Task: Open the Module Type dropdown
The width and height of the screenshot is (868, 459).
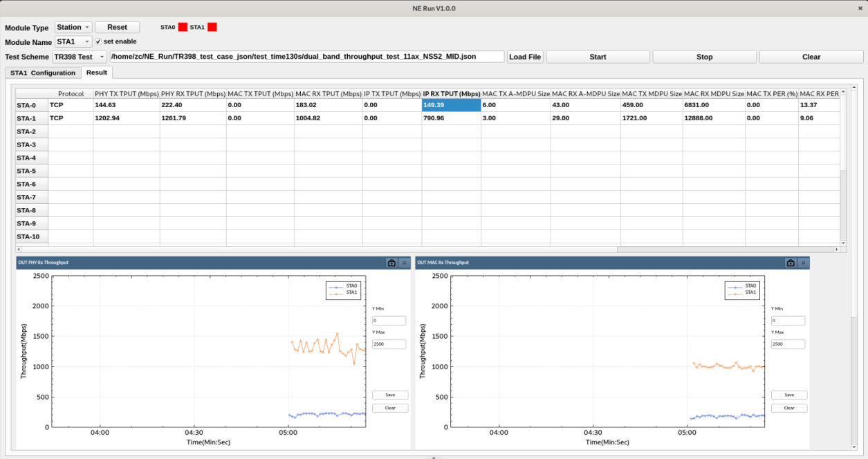Action: point(73,28)
